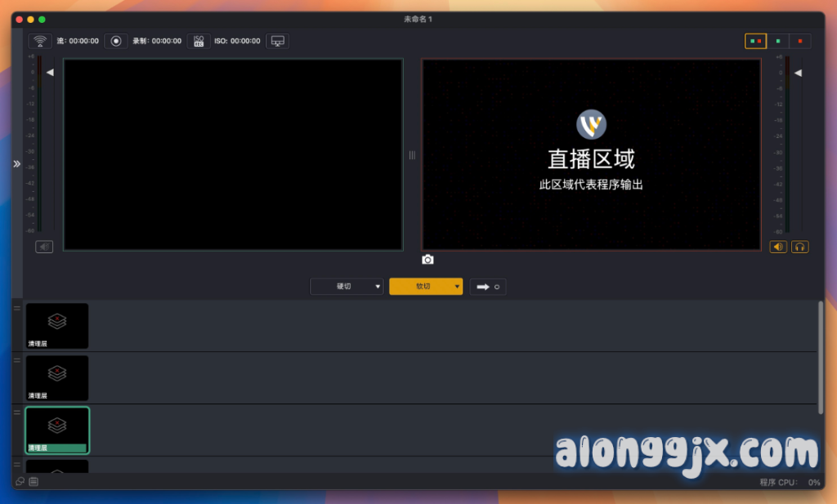The height and width of the screenshot is (504, 837).
Task: Switch to the red live-only layout
Action: pos(800,41)
